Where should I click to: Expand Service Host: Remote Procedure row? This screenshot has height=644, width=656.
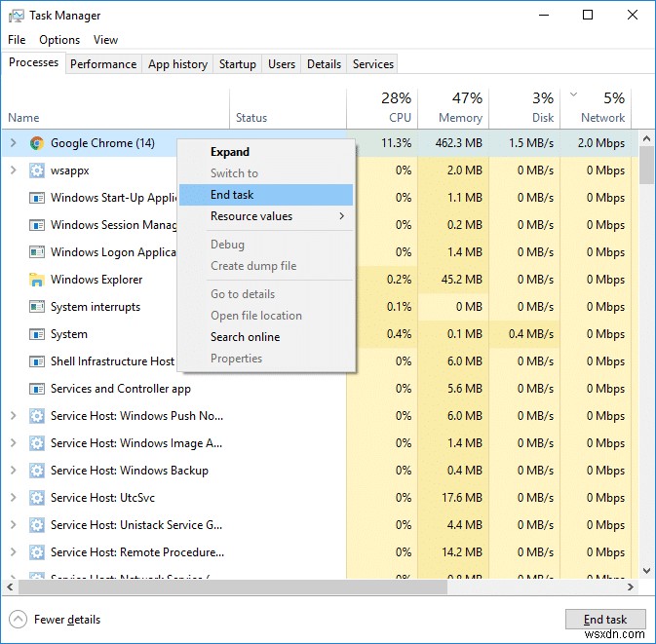(14, 552)
